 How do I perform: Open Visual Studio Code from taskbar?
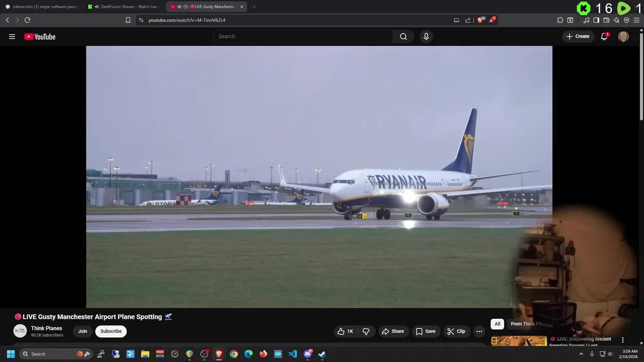pyautogui.click(x=293, y=354)
